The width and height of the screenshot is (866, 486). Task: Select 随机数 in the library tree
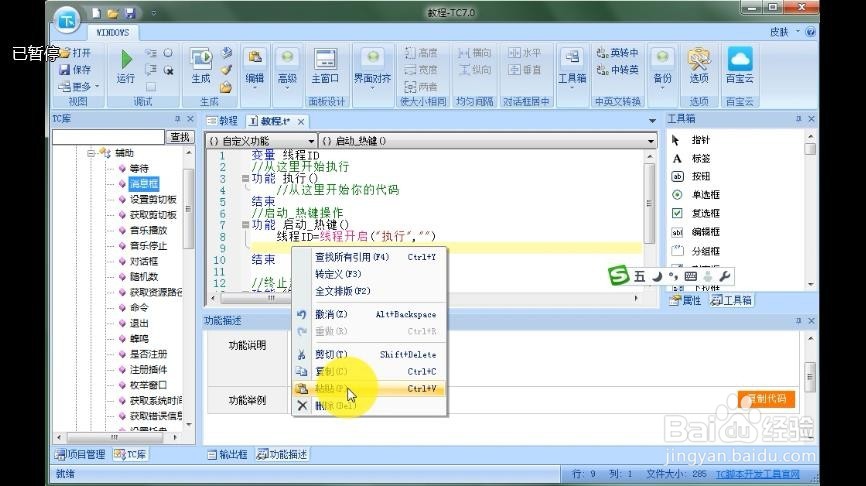tap(144, 276)
